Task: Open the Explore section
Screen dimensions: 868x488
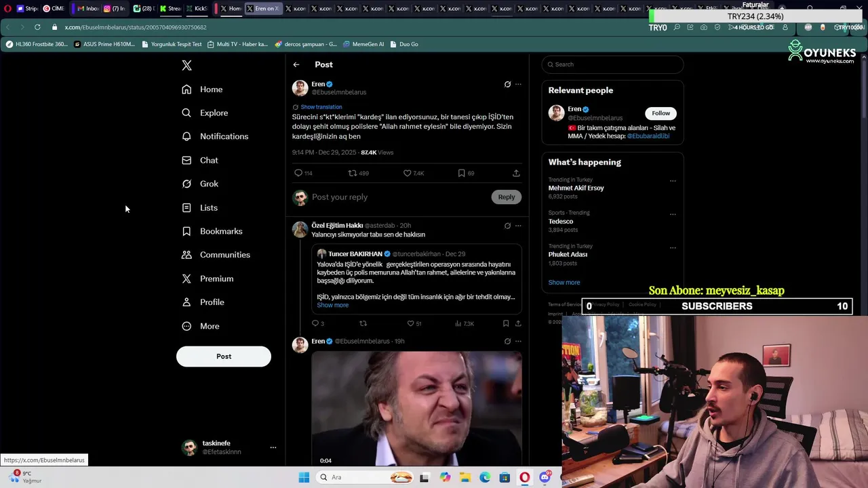Action: 205,113
